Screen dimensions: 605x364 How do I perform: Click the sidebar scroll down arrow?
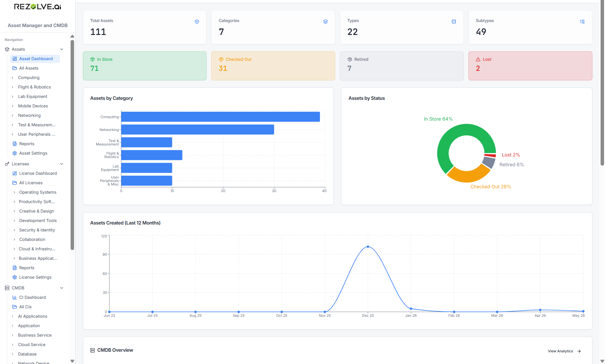click(x=72, y=361)
